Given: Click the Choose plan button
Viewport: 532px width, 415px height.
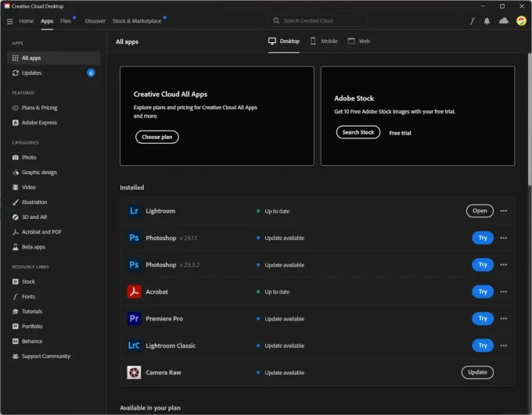Looking at the screenshot, I should [156, 137].
